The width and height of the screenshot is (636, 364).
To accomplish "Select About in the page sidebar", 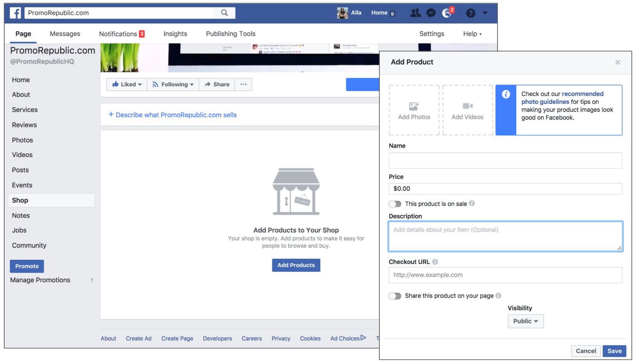I will coord(21,94).
